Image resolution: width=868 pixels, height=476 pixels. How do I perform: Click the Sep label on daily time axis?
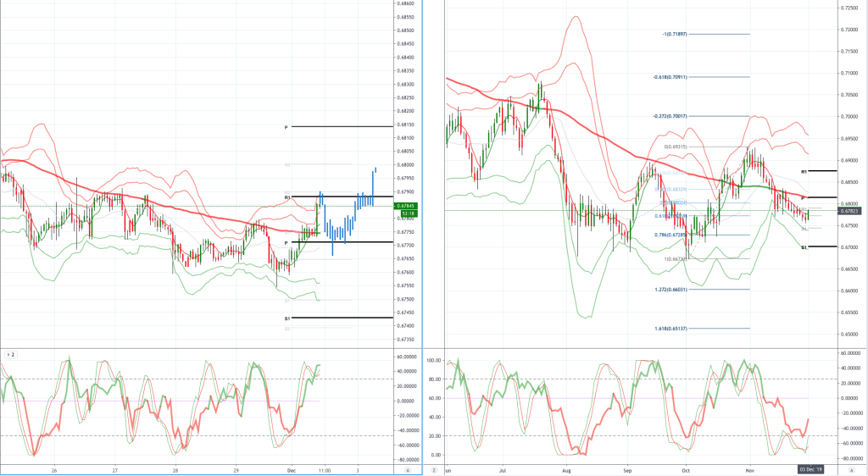tap(626, 470)
